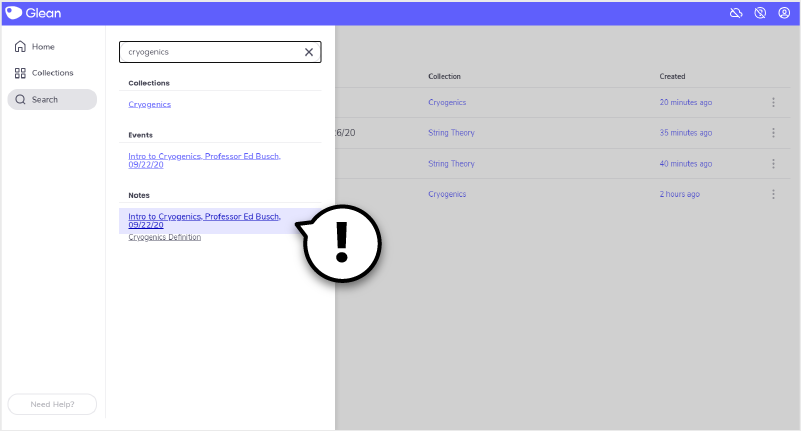Clear the search field with X icon
The image size is (801, 431).
click(309, 52)
